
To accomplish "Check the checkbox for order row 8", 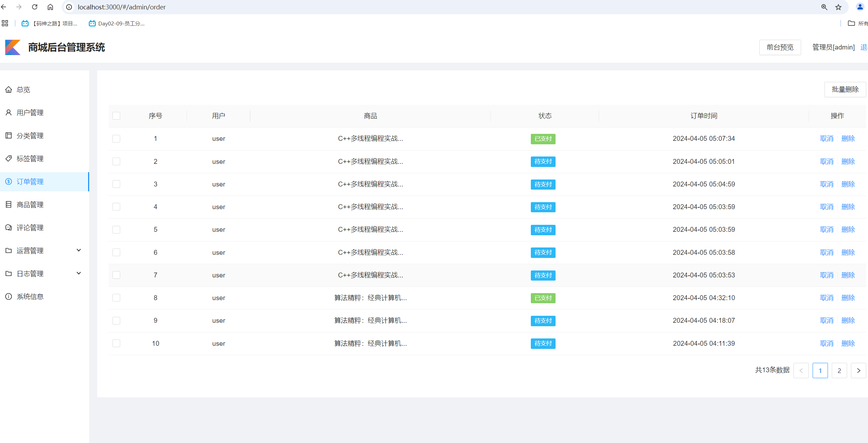I will pyautogui.click(x=116, y=298).
